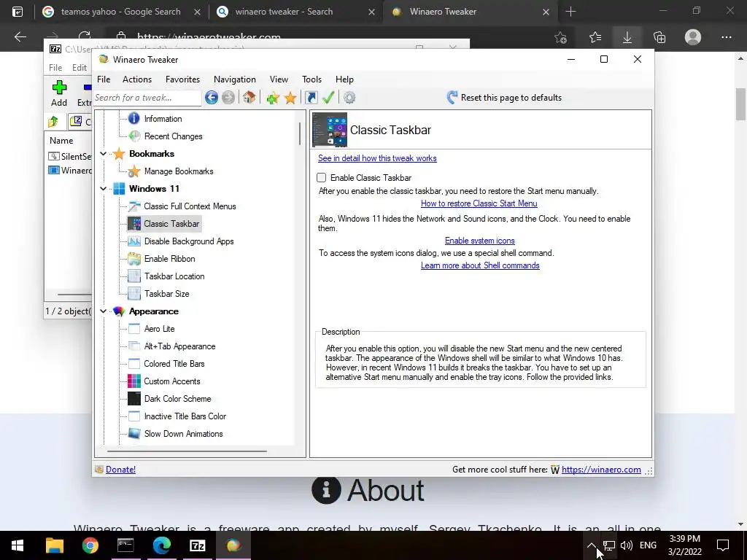Select Custom Accents tweak
The width and height of the screenshot is (747, 560).
coord(171,381)
